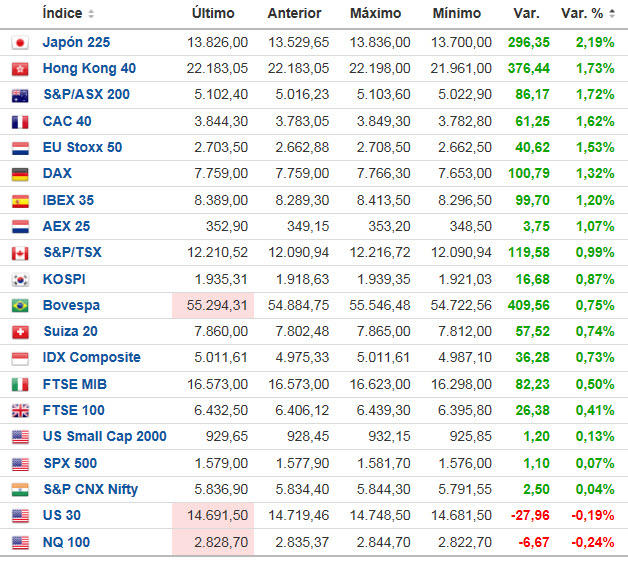Viewport: 628px width, 561px height.
Task: Click the NQ 100 negative percentage value
Action: (x=594, y=542)
